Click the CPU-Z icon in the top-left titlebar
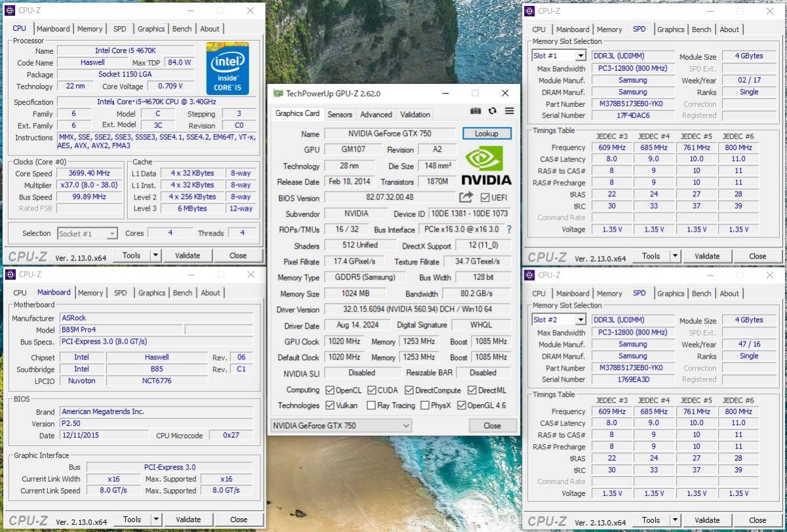 [x=9, y=10]
